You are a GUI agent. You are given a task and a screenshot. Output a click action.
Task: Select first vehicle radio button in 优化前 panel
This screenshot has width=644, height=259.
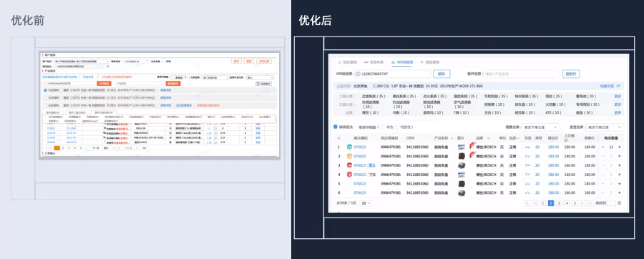tap(45, 90)
